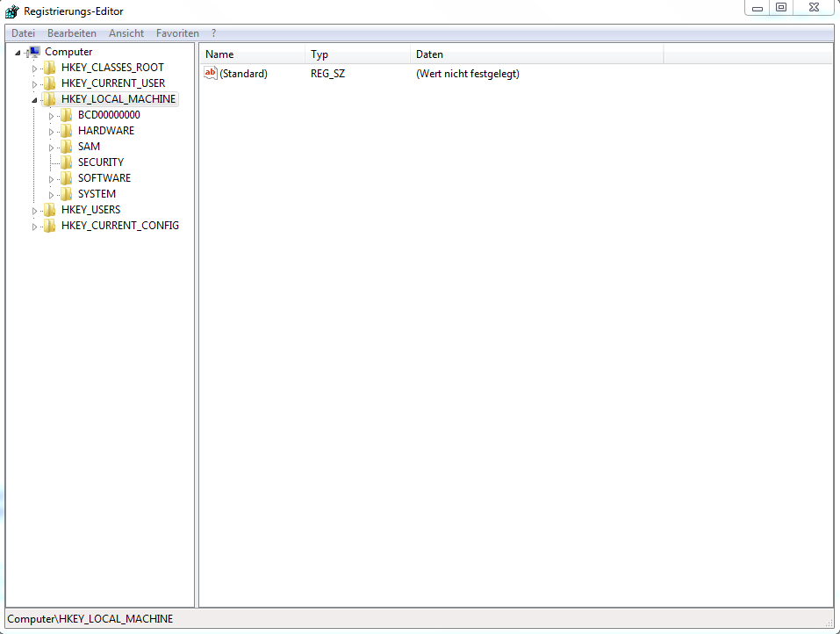The height and width of the screenshot is (634, 840).
Task: Click the folder icon next to SECURITY
Action: point(66,162)
